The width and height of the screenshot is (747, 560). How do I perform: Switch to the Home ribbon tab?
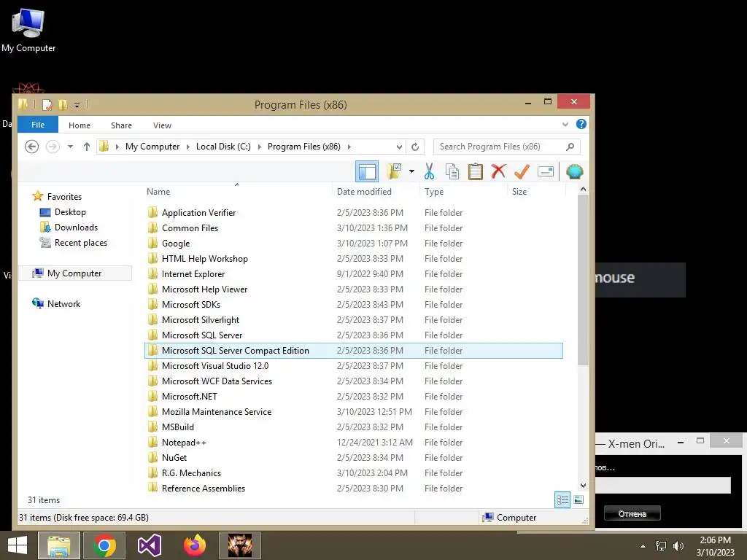point(79,125)
